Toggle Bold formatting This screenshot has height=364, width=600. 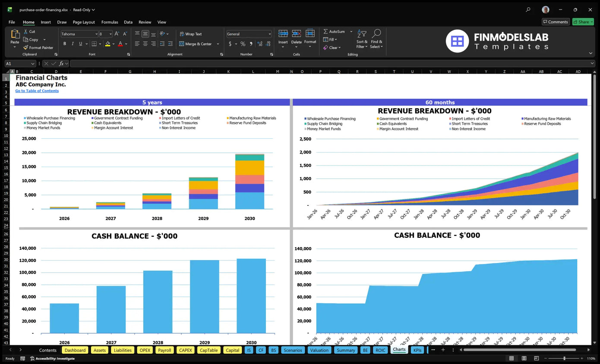point(65,44)
